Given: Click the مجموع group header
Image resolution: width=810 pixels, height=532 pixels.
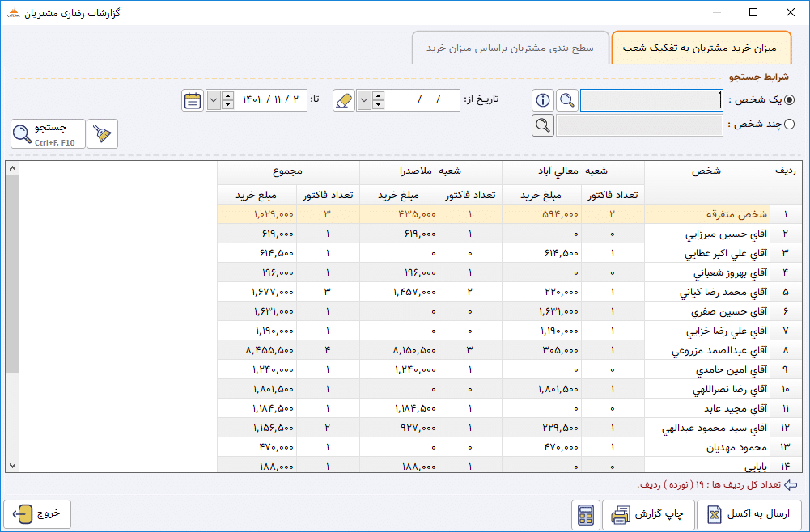Looking at the screenshot, I should tap(288, 172).
